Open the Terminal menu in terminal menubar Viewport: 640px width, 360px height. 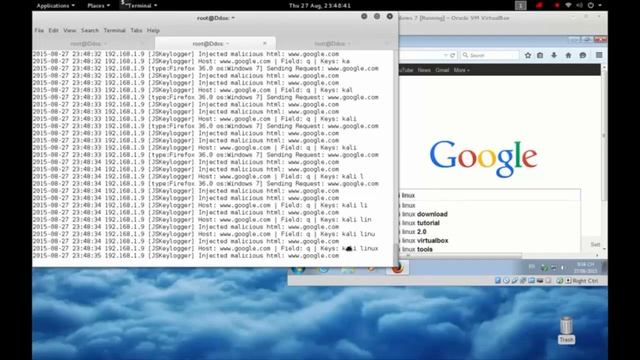(x=114, y=30)
